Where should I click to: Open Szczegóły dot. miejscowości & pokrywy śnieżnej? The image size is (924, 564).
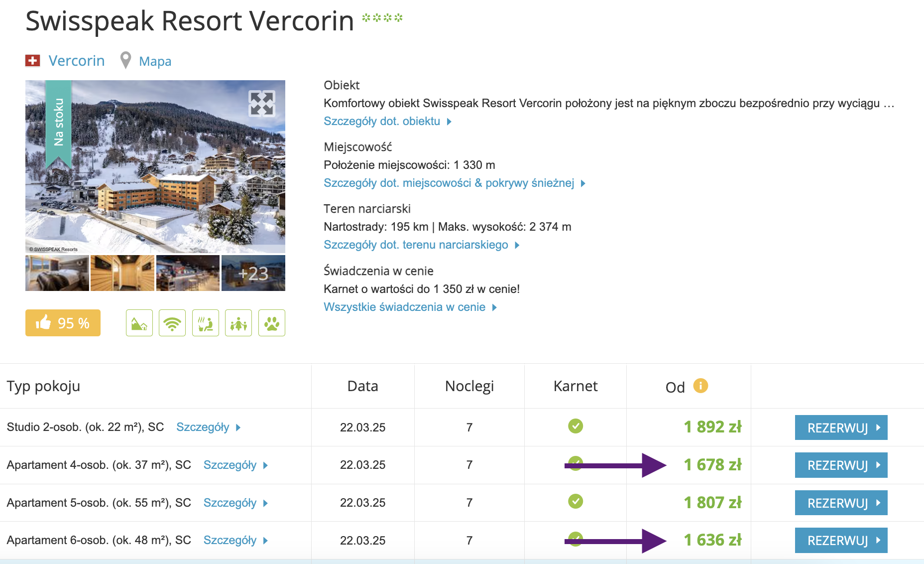point(455,183)
